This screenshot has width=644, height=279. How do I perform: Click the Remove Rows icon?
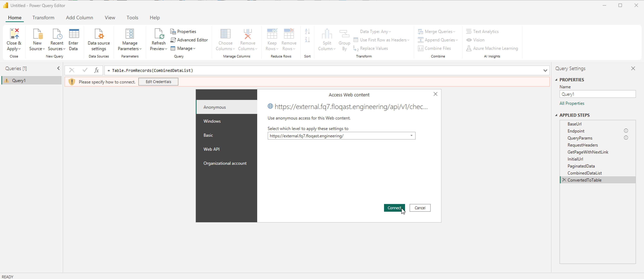click(289, 34)
